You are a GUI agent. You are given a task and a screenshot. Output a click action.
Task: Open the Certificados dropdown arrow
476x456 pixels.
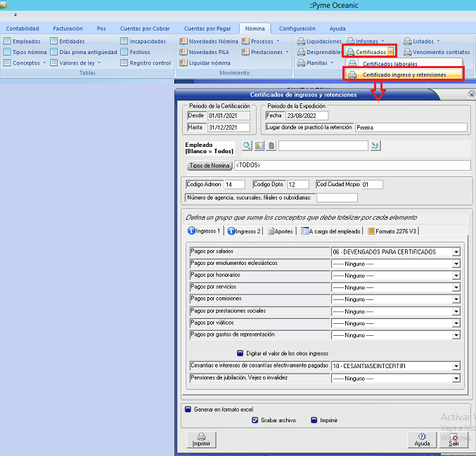(391, 52)
